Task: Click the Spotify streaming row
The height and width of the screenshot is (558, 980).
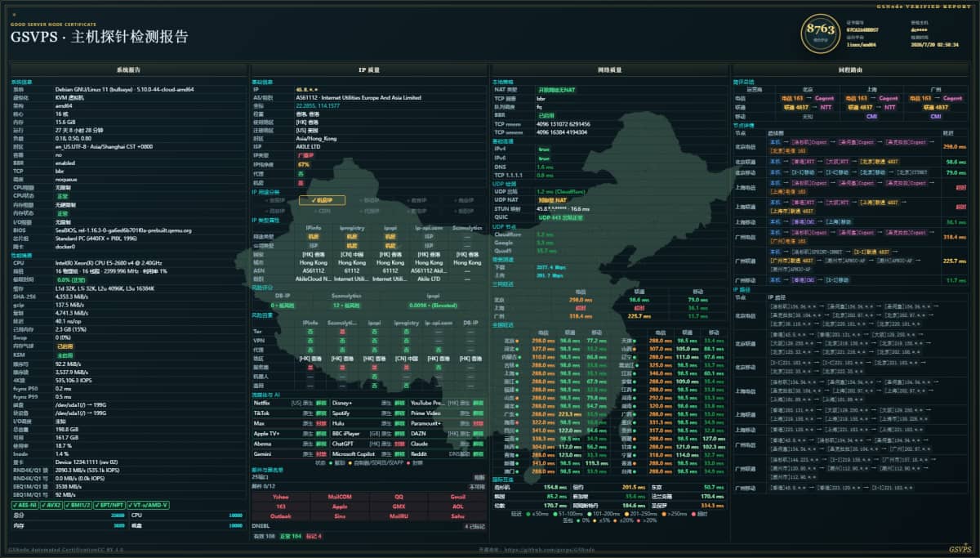Action: tap(368, 413)
